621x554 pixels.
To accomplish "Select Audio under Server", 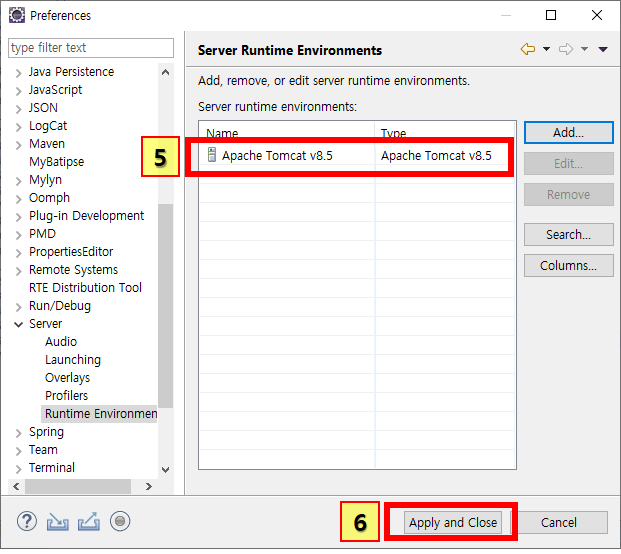I will point(61,341).
